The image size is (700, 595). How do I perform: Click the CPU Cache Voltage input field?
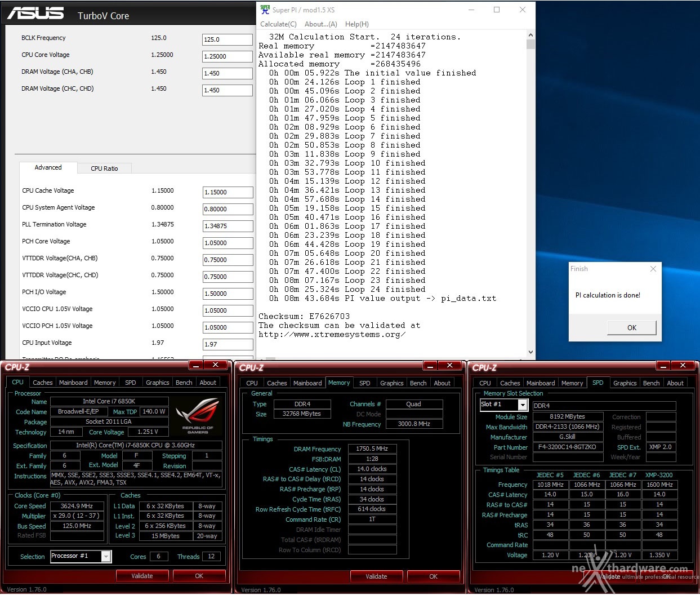(x=228, y=192)
